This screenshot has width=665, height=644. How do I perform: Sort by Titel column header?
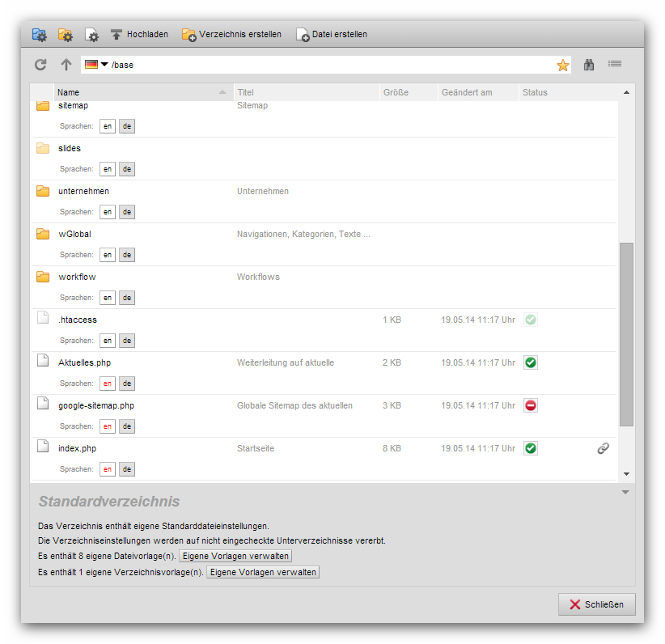pyautogui.click(x=306, y=92)
